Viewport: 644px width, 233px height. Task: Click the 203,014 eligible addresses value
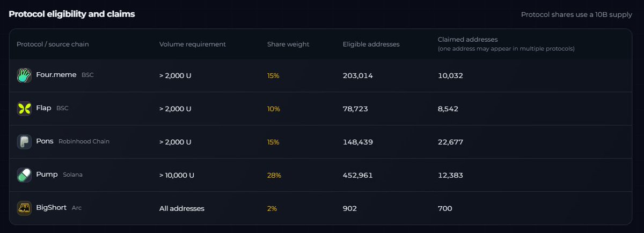click(x=357, y=76)
